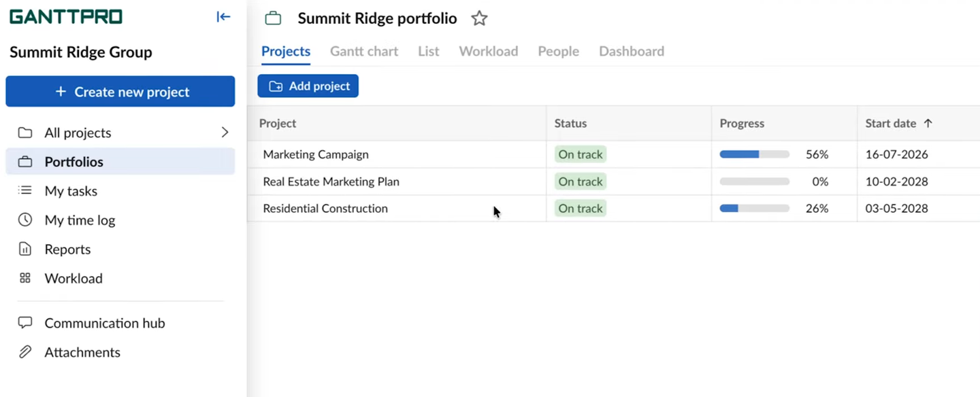Click the Reports chart icon
This screenshot has height=397, width=980.
pyautogui.click(x=25, y=249)
